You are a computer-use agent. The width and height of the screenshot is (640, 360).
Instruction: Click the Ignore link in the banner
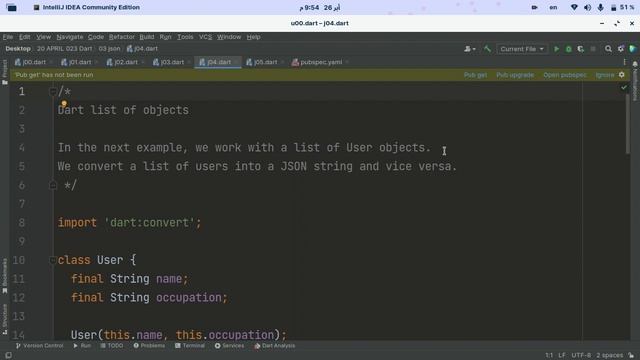(x=604, y=75)
